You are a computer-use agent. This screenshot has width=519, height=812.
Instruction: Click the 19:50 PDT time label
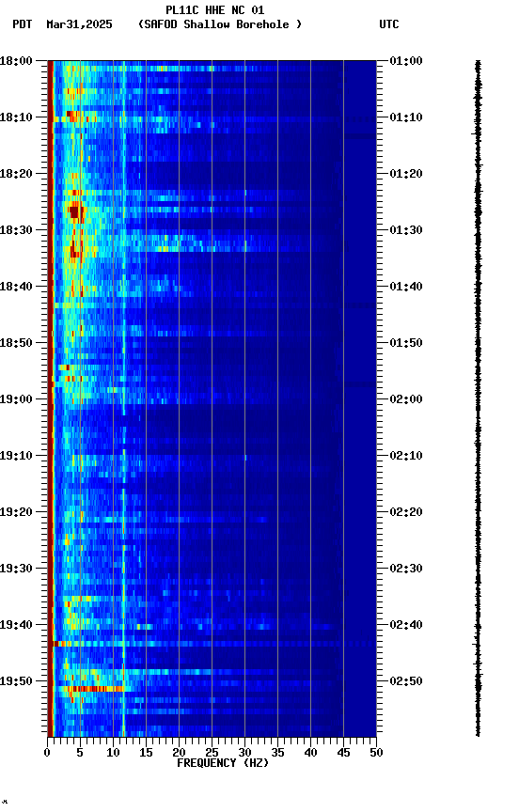click(x=16, y=681)
